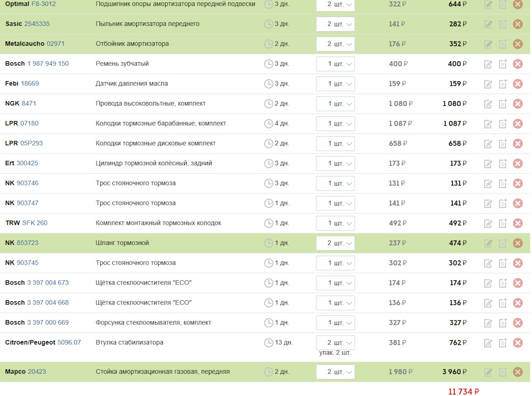Open quantity dropdown for NK 853723 hose
532x396 pixels.
335,243
